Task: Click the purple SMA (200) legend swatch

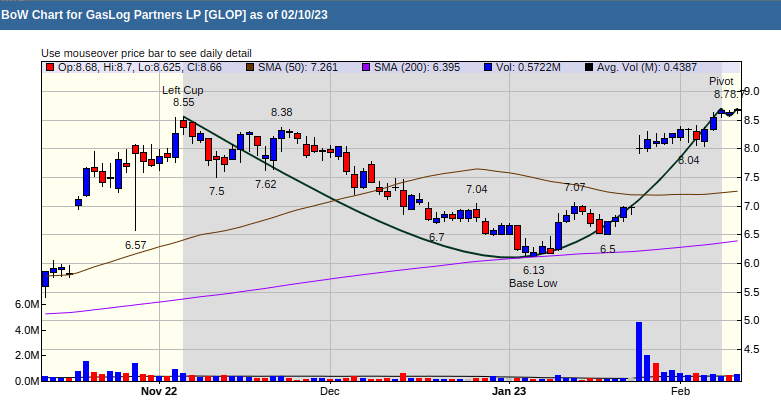Action: (366, 67)
